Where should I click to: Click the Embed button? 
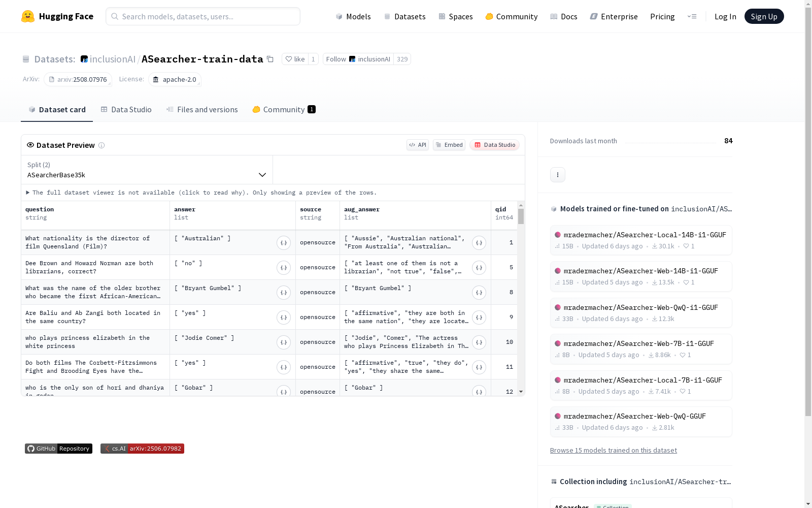coord(449,145)
